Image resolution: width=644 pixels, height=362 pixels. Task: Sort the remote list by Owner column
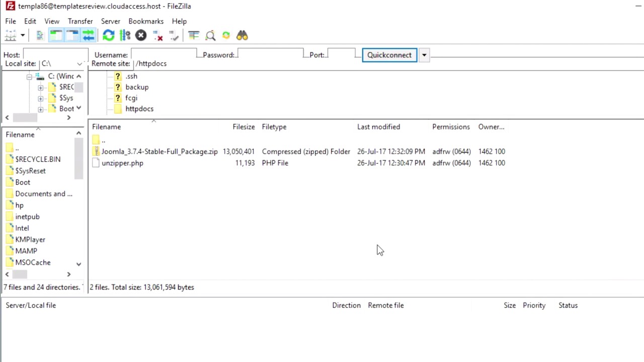[491, 127]
